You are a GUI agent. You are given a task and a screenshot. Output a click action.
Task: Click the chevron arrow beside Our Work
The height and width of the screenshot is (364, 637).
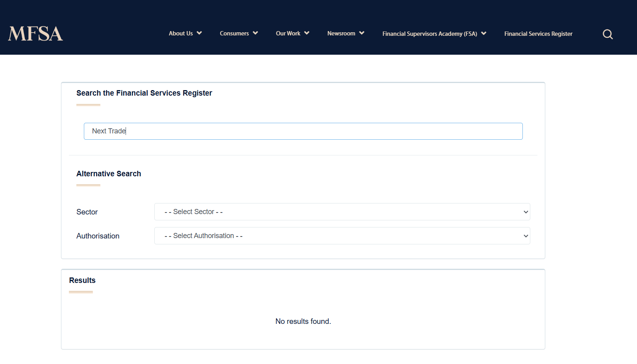click(x=307, y=33)
